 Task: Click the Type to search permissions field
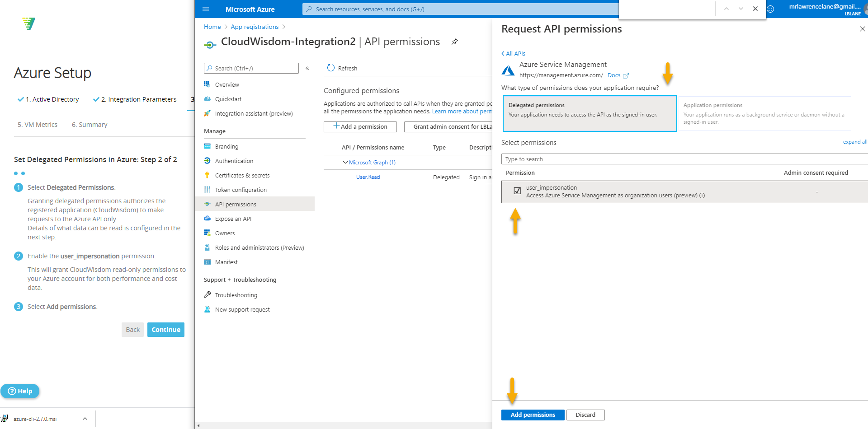click(684, 159)
